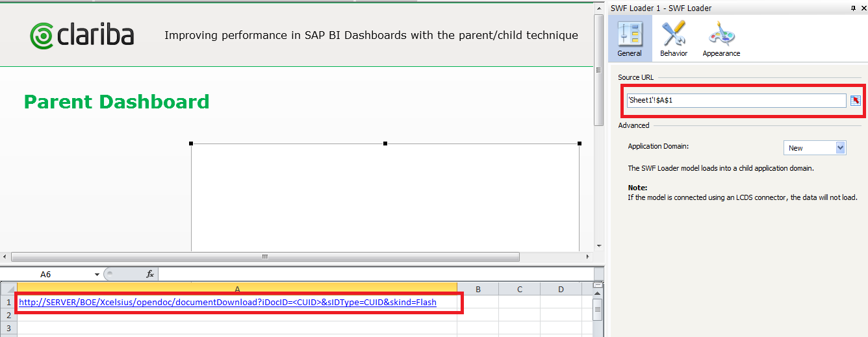Click cell B1 in the spreadsheet
This screenshot has height=337, width=868.
(478, 302)
